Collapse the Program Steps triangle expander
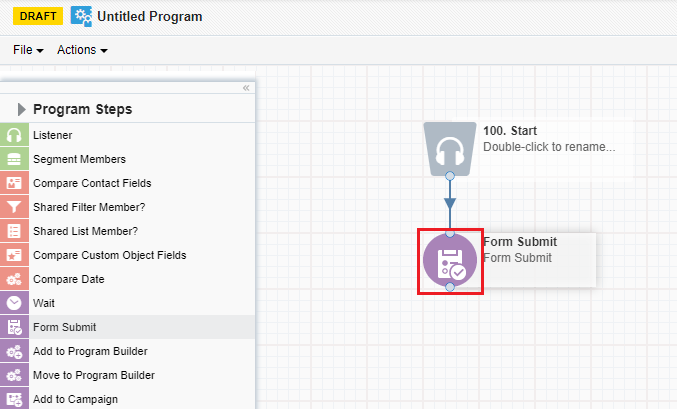677x409 pixels. click(x=21, y=109)
